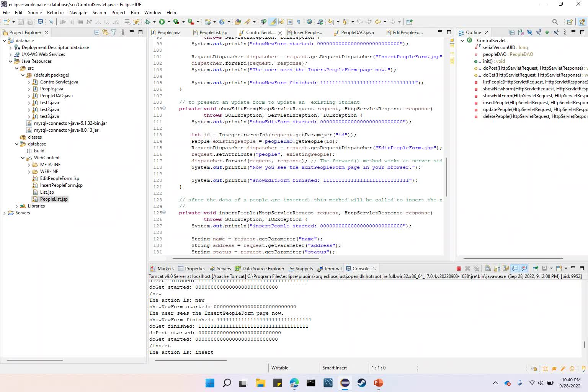Open Windows Start button on taskbar
Screen dimensions: 588x392
pos(210,383)
